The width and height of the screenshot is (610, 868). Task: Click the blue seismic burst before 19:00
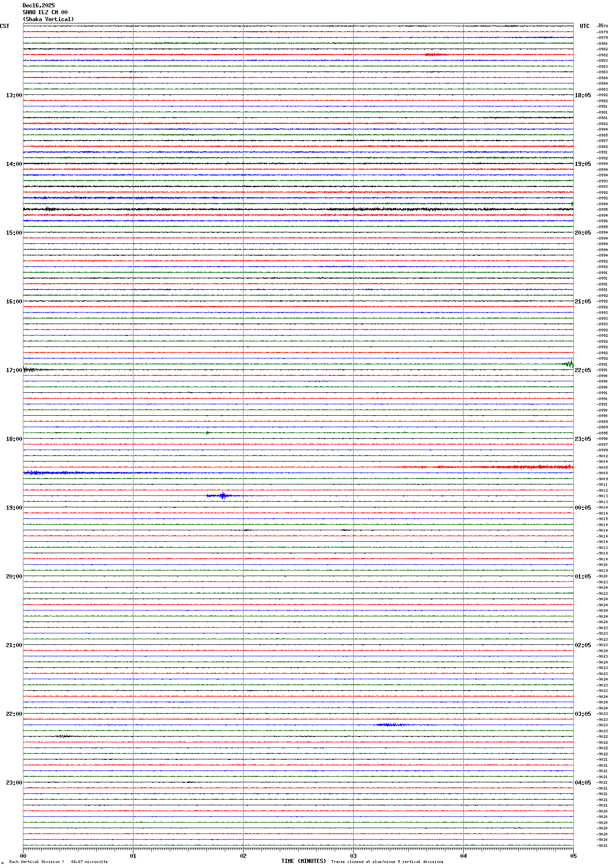223,495
